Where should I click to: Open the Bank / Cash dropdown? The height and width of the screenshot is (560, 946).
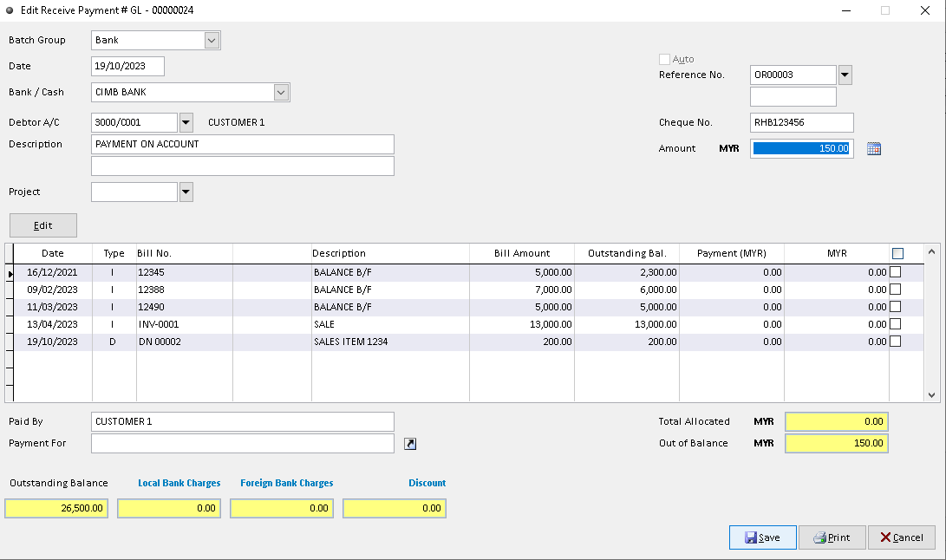[x=280, y=91]
